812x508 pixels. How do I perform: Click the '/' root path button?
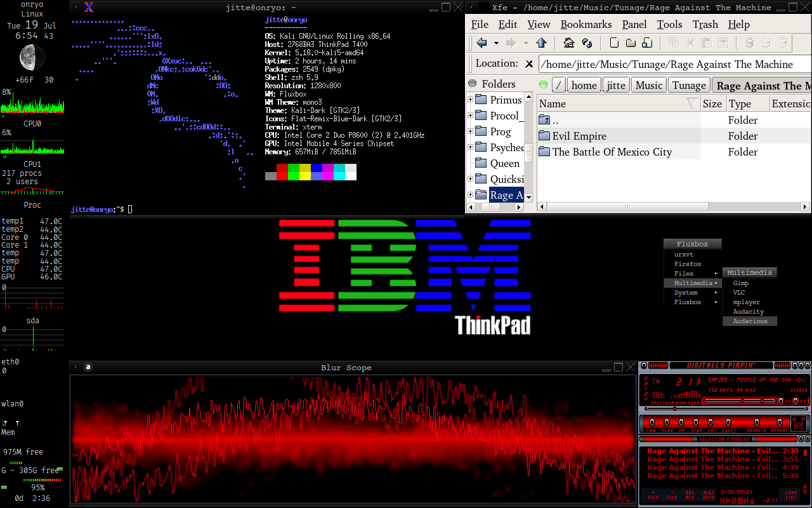pos(558,85)
